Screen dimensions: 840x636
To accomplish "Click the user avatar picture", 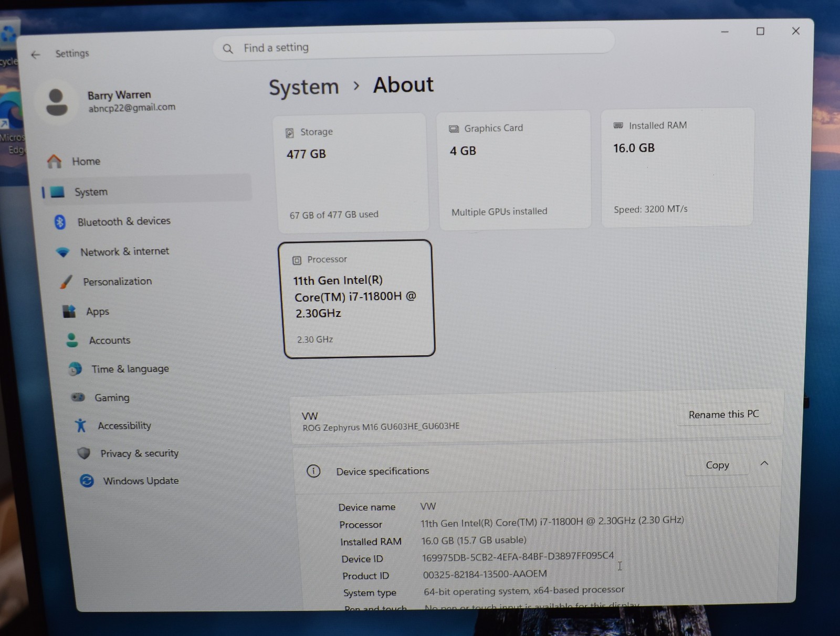I will coord(57,102).
